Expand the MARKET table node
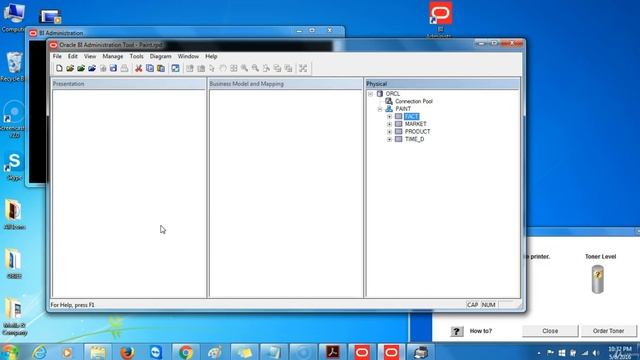Viewport: 640px width, 360px height. coord(389,124)
